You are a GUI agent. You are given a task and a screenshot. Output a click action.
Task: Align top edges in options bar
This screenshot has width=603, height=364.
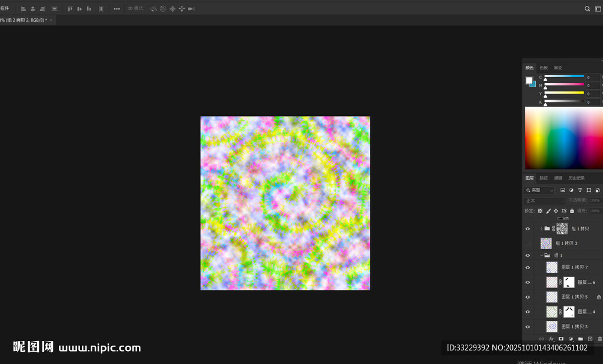pyautogui.click(x=69, y=8)
